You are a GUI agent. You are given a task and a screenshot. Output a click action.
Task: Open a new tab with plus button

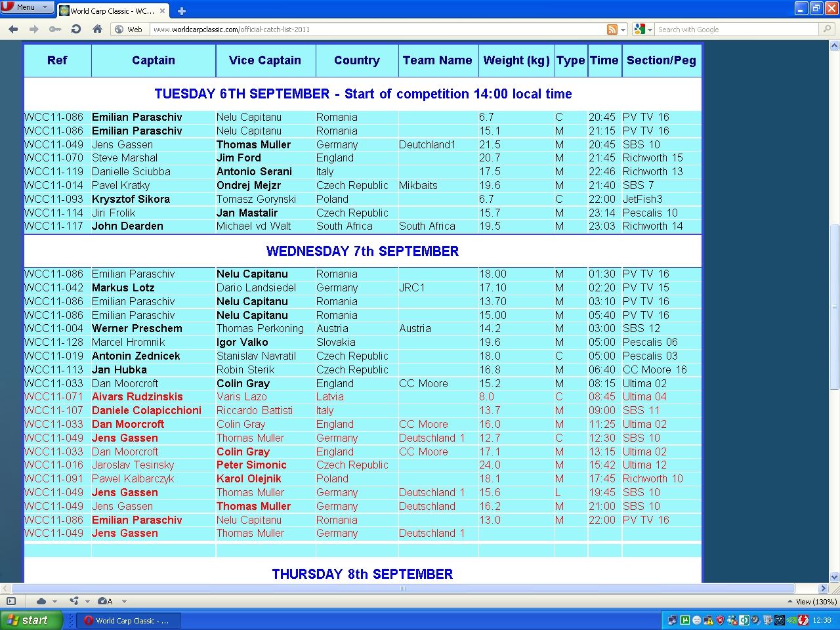[182, 10]
